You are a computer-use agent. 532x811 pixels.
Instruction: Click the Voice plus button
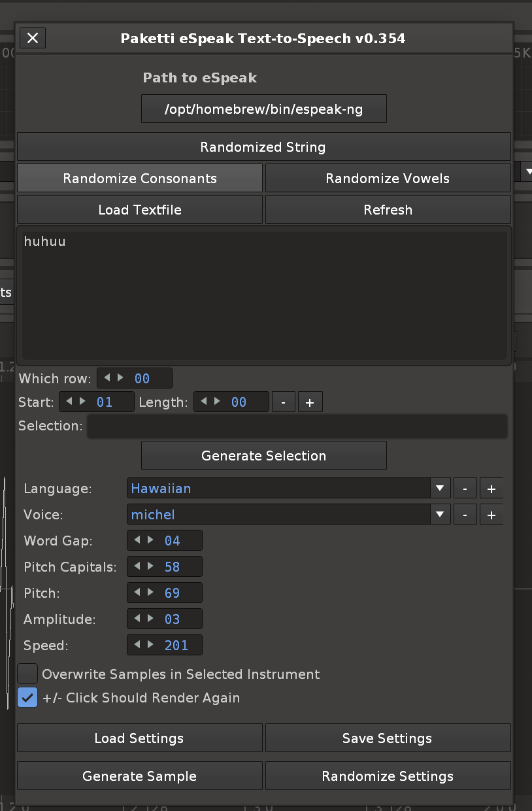[x=491, y=515]
